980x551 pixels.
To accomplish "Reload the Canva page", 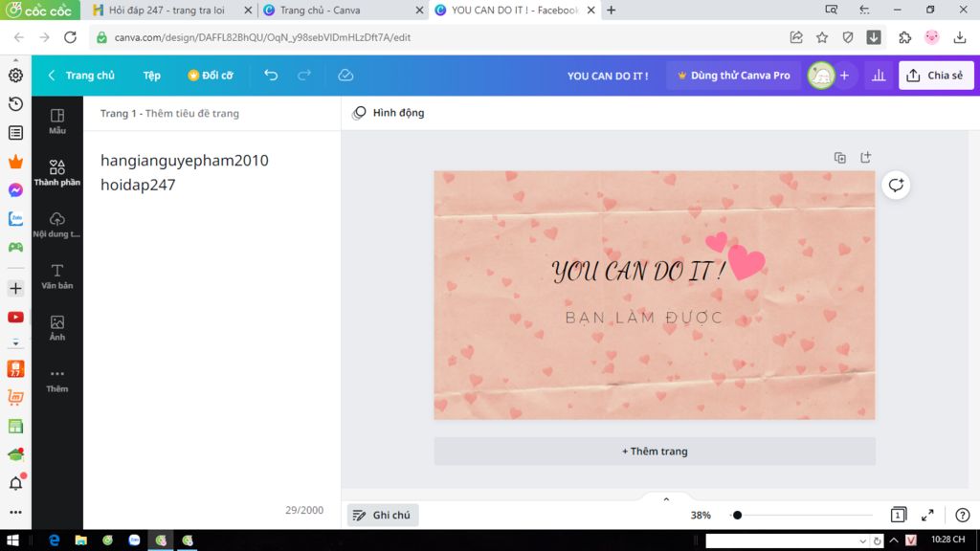I will pyautogui.click(x=70, y=37).
